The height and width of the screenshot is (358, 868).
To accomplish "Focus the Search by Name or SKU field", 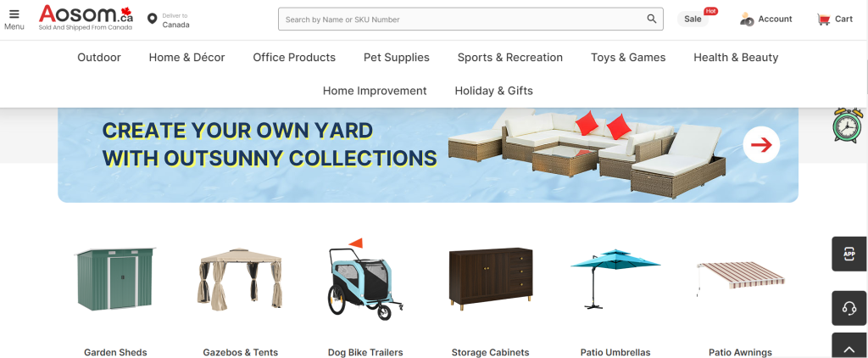I will 462,19.
